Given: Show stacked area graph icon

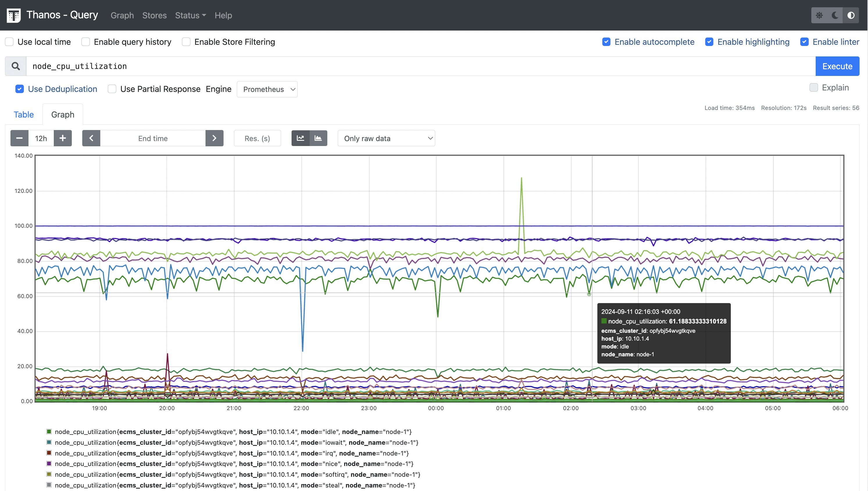Looking at the screenshot, I should click(x=318, y=138).
